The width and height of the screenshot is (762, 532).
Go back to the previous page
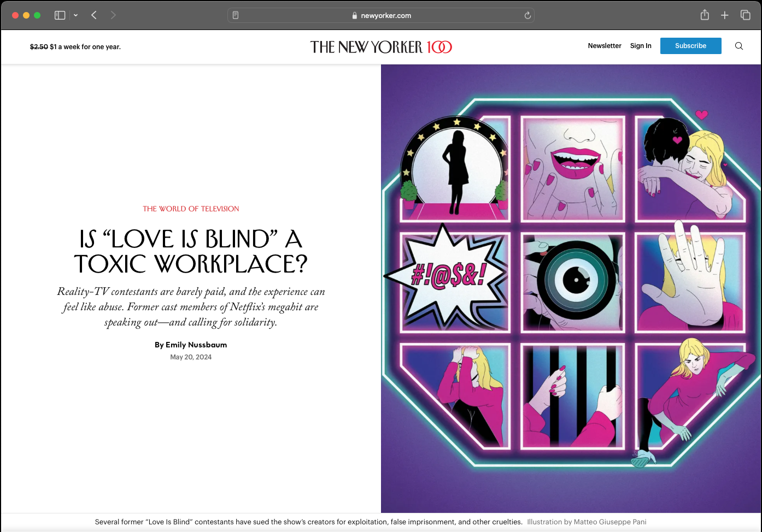pyautogui.click(x=94, y=15)
